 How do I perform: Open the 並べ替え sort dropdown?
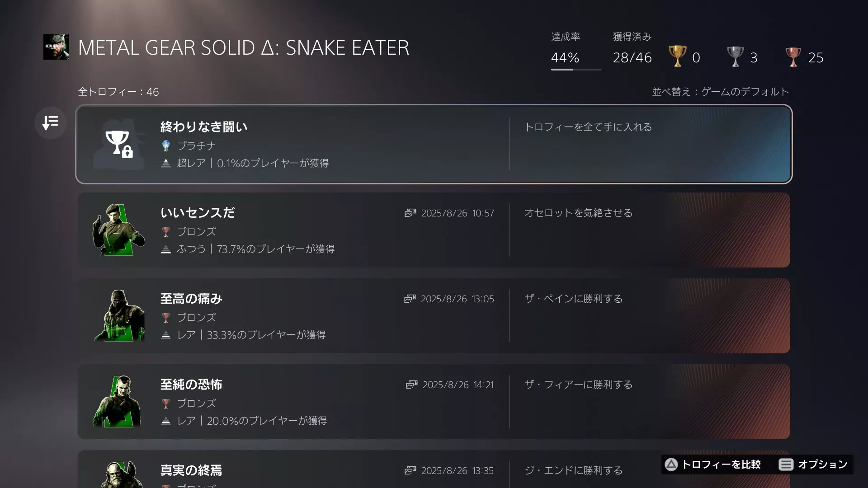pyautogui.click(x=720, y=92)
